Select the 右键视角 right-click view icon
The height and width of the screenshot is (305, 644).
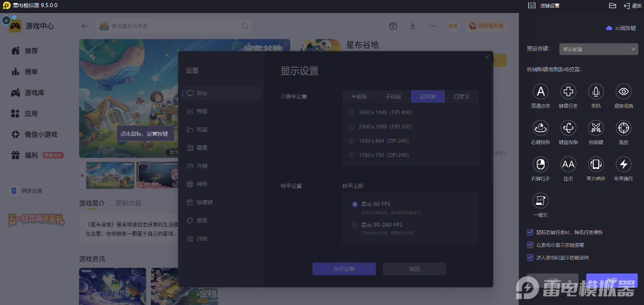(540, 128)
